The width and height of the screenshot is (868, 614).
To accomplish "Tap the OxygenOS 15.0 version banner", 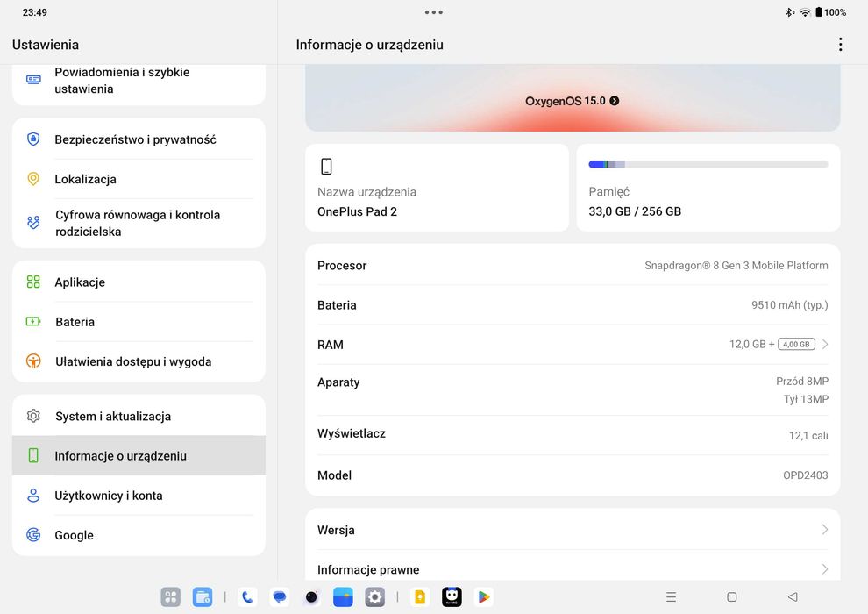I will click(573, 101).
